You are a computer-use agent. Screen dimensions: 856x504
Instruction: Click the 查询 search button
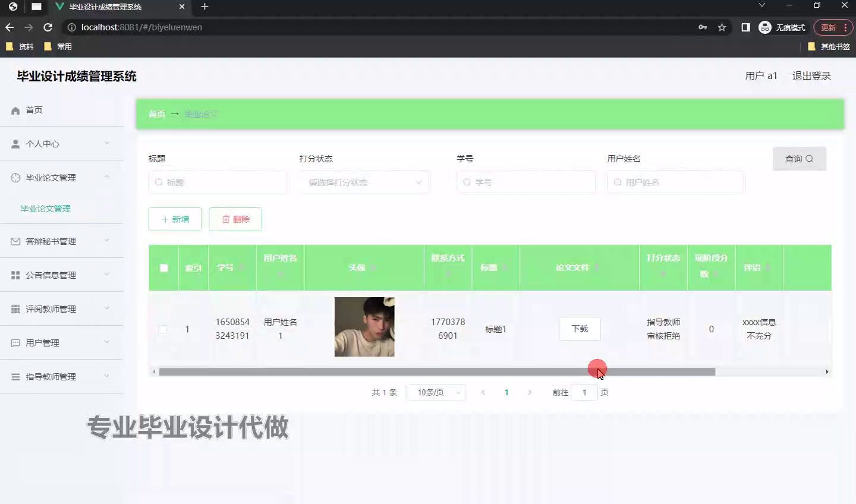click(x=799, y=159)
